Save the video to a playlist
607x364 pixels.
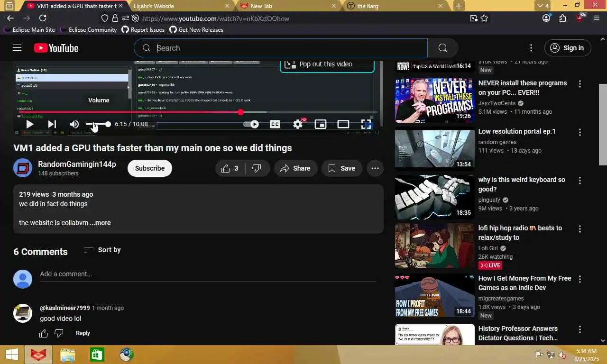point(341,168)
